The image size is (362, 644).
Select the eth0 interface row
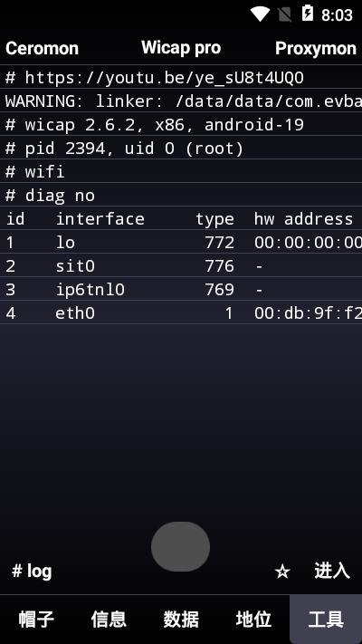[181, 313]
